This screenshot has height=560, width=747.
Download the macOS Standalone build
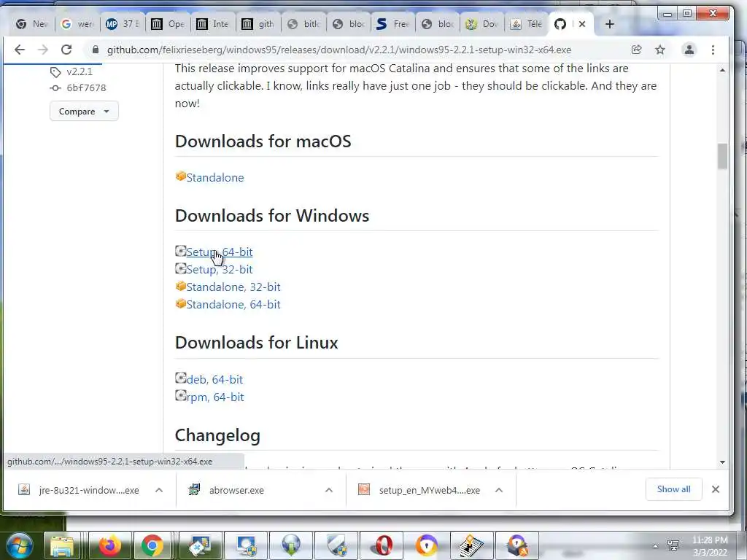(x=215, y=178)
